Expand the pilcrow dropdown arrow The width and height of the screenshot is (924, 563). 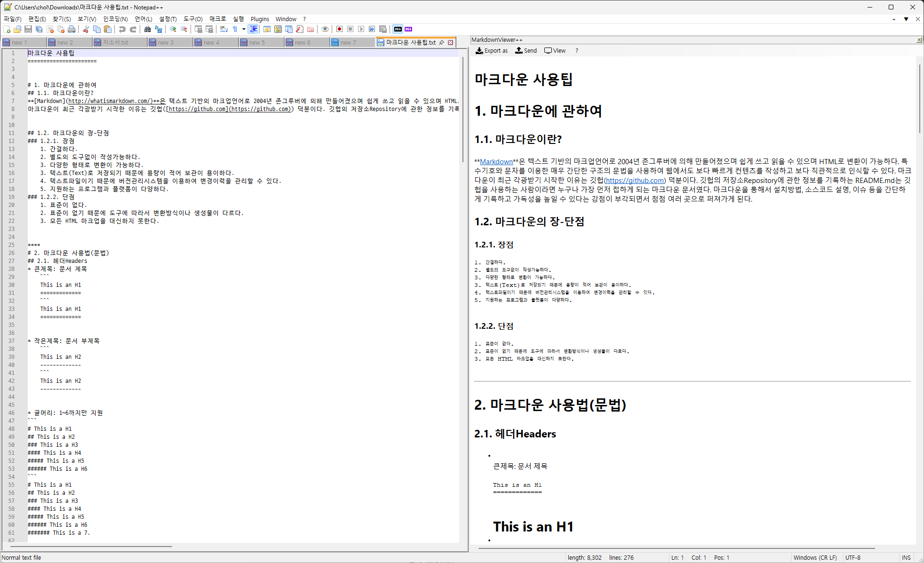244,29
